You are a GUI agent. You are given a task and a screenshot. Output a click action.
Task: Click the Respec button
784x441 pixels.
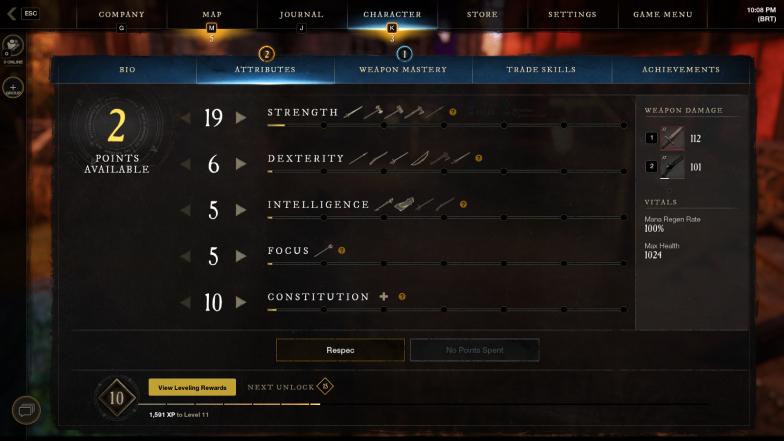(340, 350)
